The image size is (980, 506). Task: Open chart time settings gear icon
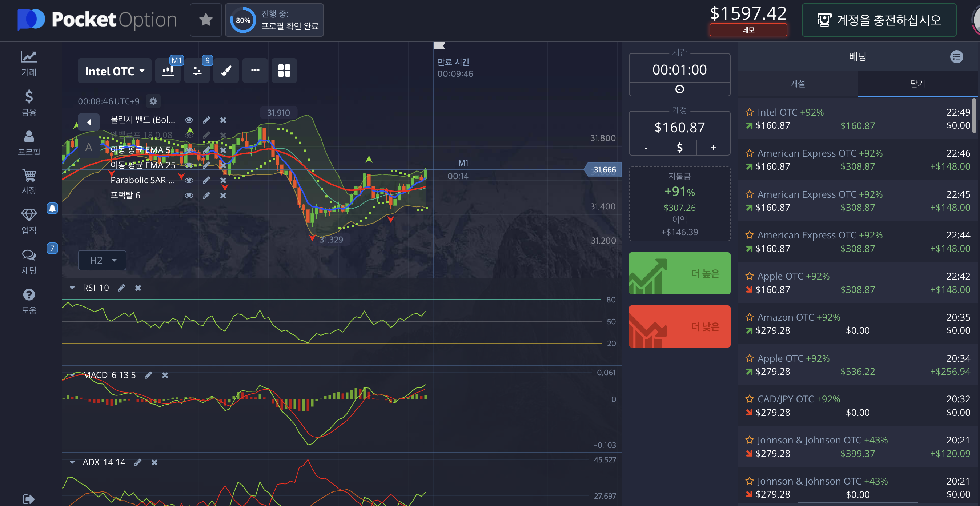(x=153, y=101)
